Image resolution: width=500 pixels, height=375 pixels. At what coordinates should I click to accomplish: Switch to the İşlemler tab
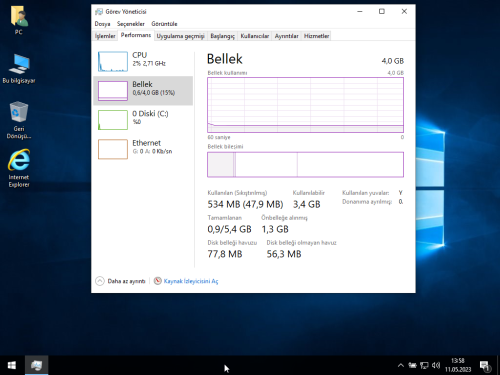105,36
